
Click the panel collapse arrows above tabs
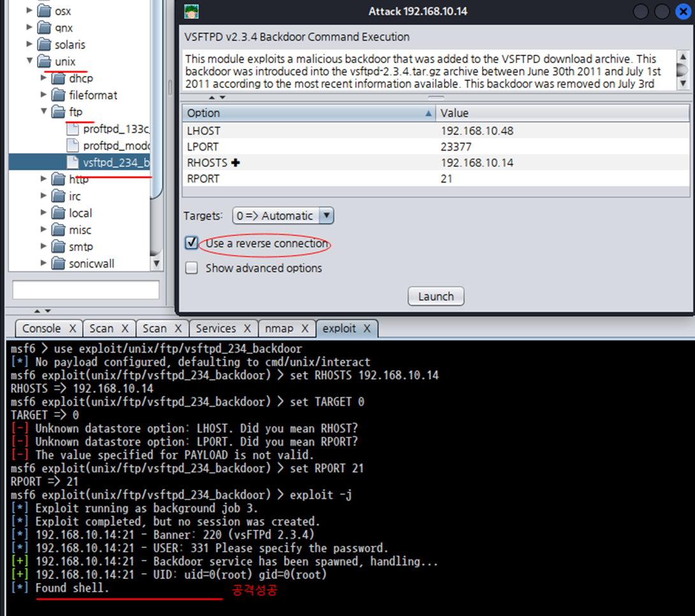43,311
